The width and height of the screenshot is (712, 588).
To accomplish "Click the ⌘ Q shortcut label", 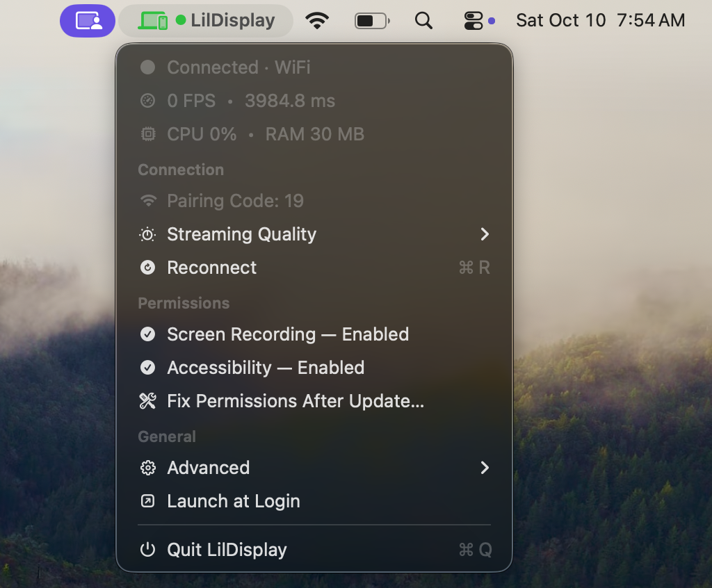I will pos(476,550).
